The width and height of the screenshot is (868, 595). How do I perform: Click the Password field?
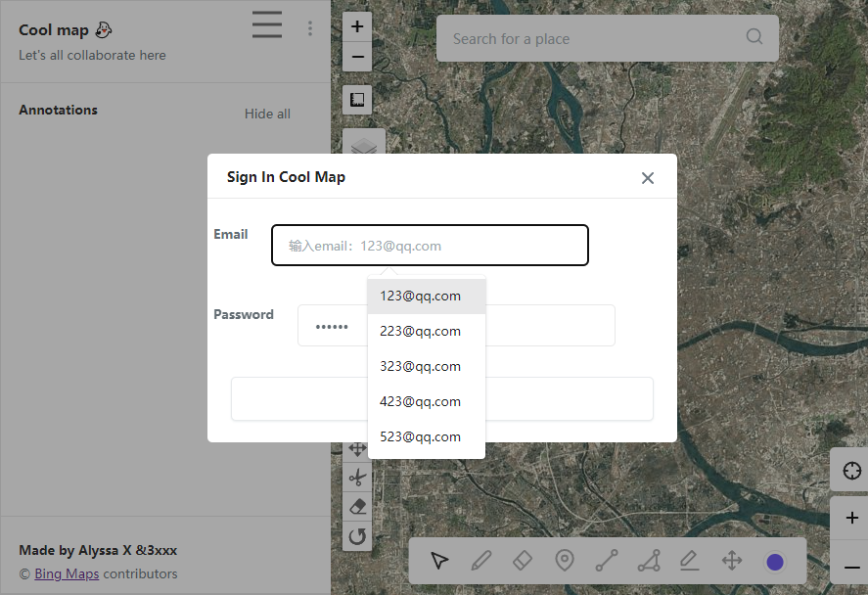548,326
